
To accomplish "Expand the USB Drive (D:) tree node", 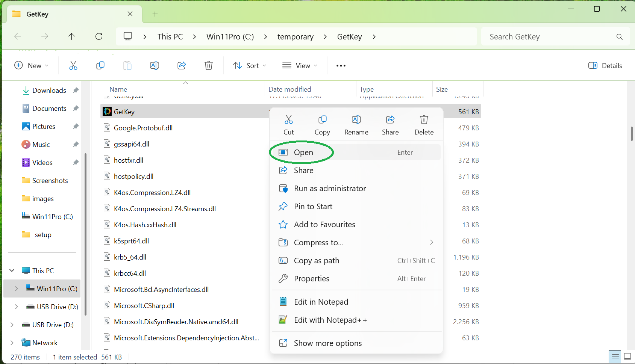I will (x=16, y=307).
